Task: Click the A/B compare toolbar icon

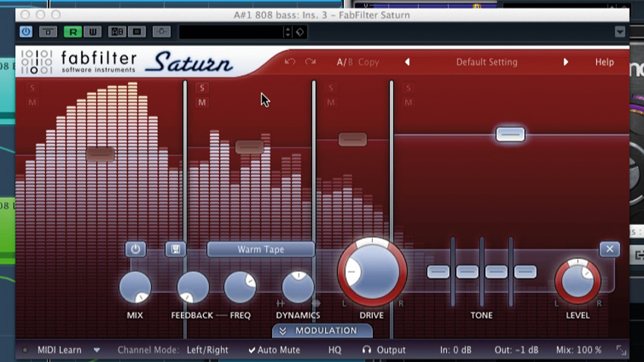Action: [x=117, y=32]
